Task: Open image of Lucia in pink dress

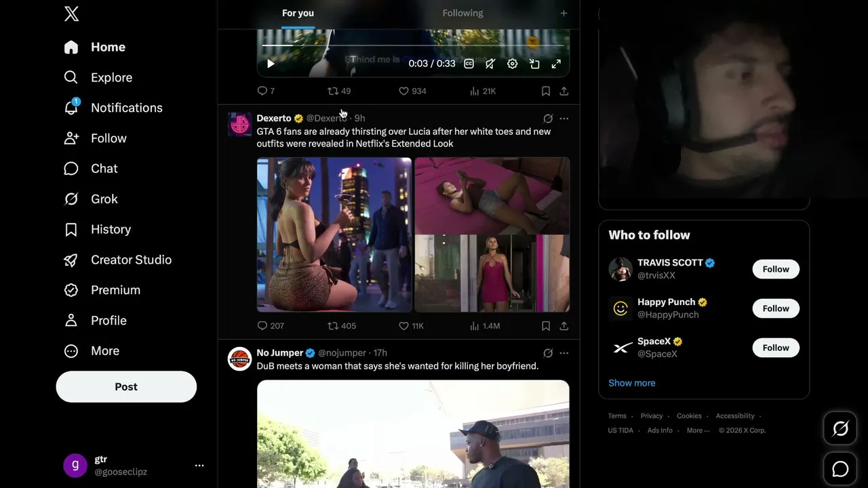Action: (492, 274)
